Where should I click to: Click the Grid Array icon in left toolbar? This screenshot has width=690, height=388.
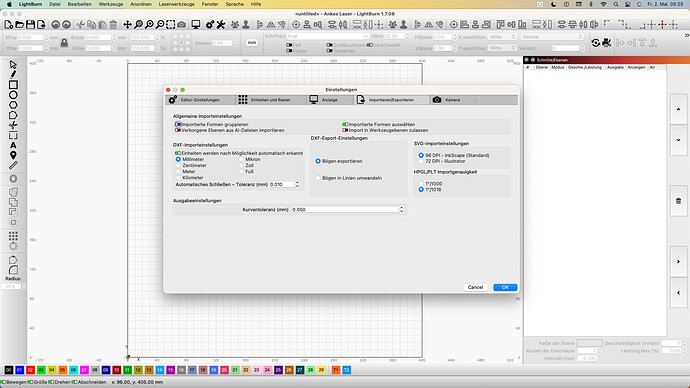tap(13, 236)
